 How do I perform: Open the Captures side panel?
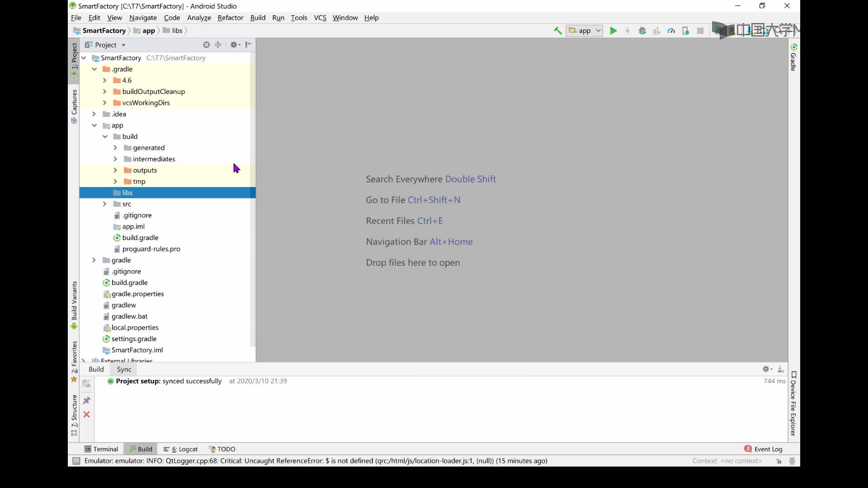74,107
